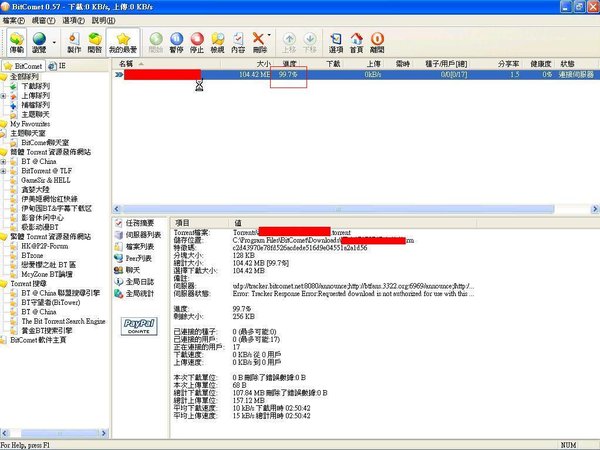
Task: Open BTzone site entry
Action: [32, 255]
